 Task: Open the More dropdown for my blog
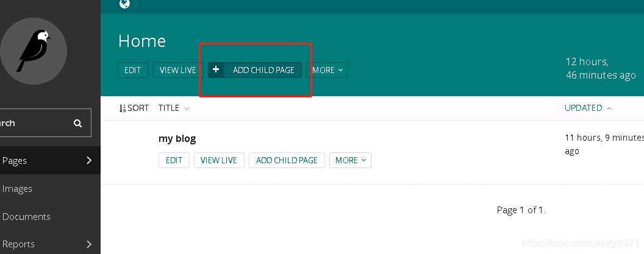(350, 160)
